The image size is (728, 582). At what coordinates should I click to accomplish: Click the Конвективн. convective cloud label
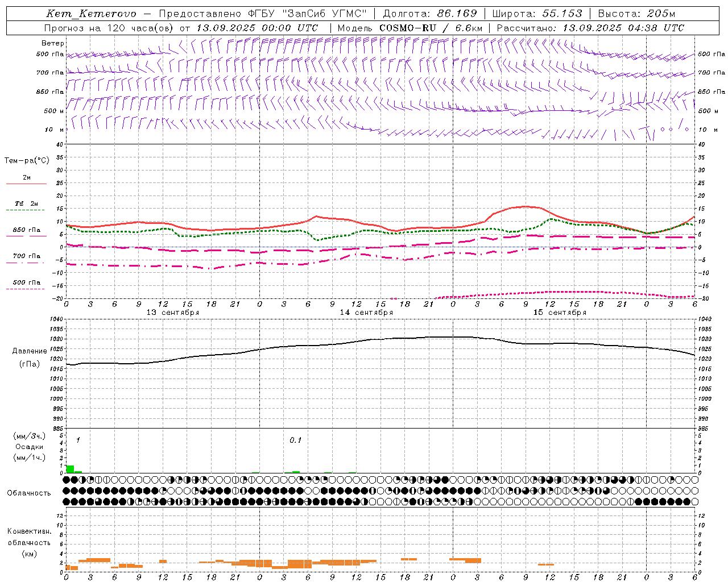point(29,531)
